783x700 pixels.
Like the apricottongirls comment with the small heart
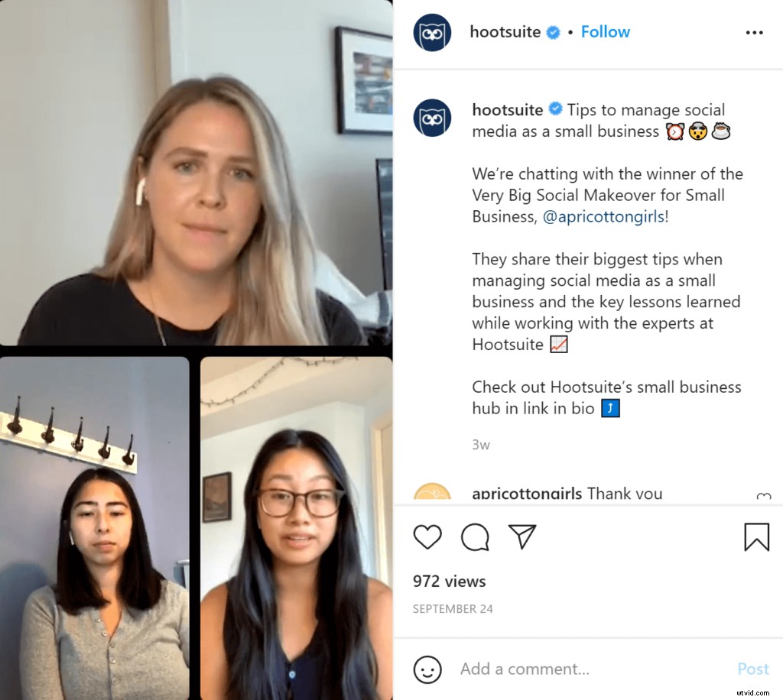(764, 497)
